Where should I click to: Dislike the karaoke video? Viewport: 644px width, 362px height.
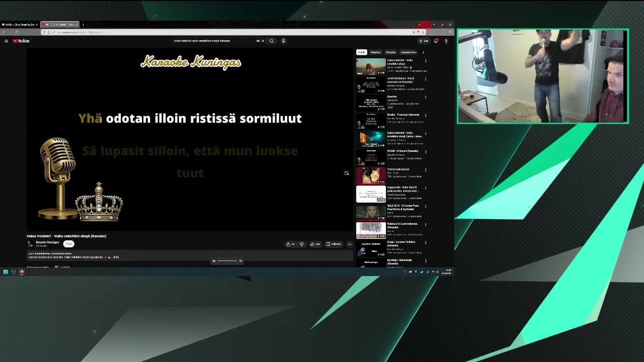click(x=302, y=244)
